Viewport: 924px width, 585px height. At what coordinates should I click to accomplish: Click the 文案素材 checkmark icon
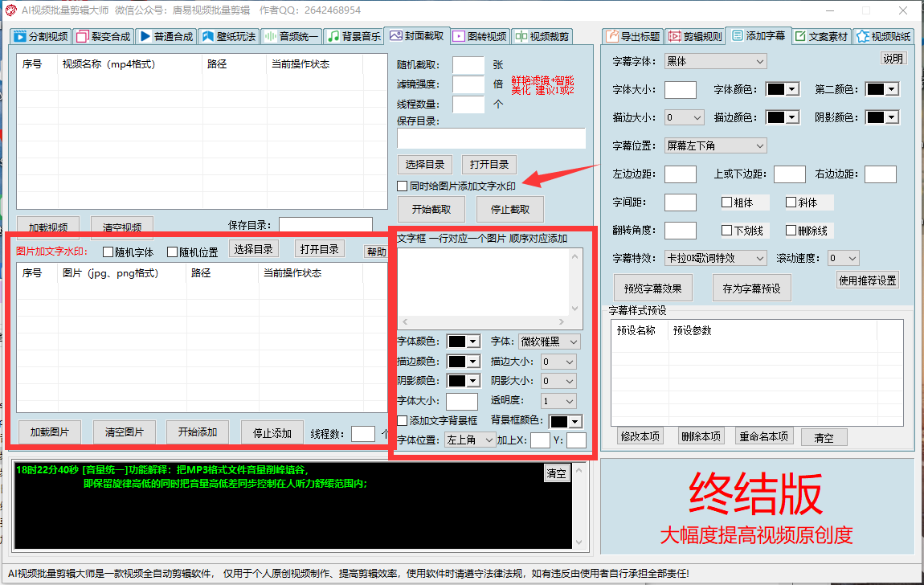coord(800,36)
